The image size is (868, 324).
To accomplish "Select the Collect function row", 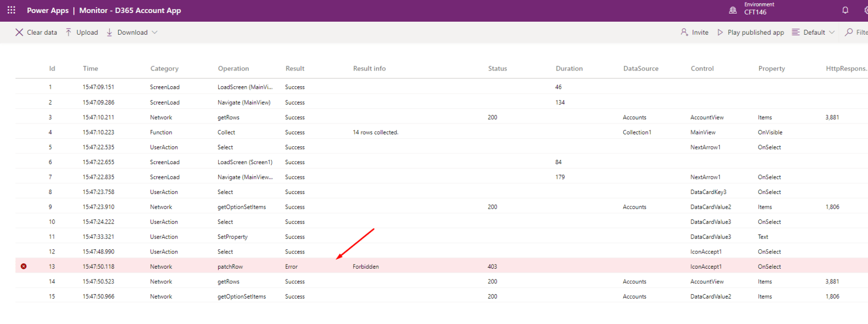I will 226,132.
